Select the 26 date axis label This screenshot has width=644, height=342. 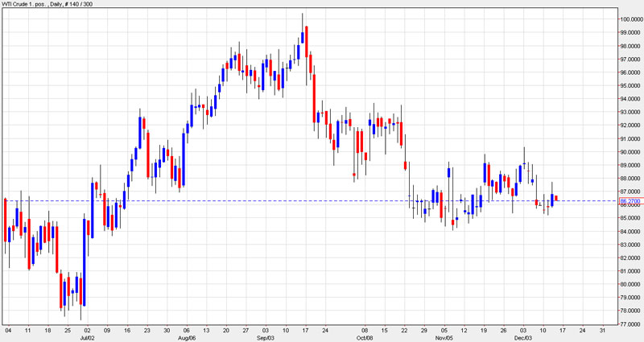pos(503,331)
